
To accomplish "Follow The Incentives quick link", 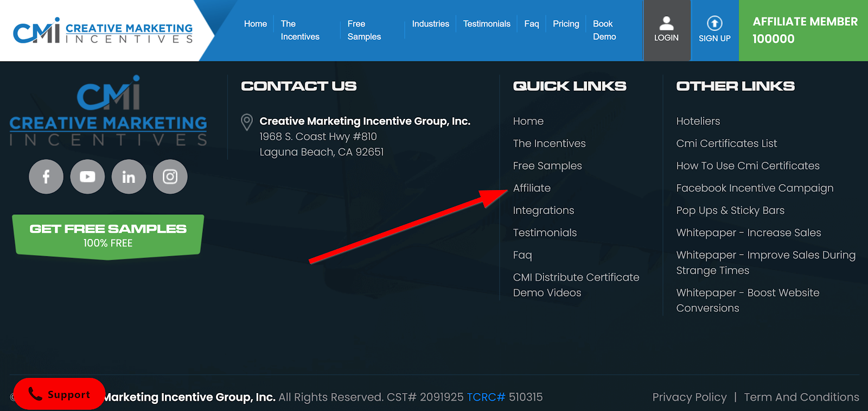I will pyautogui.click(x=550, y=143).
